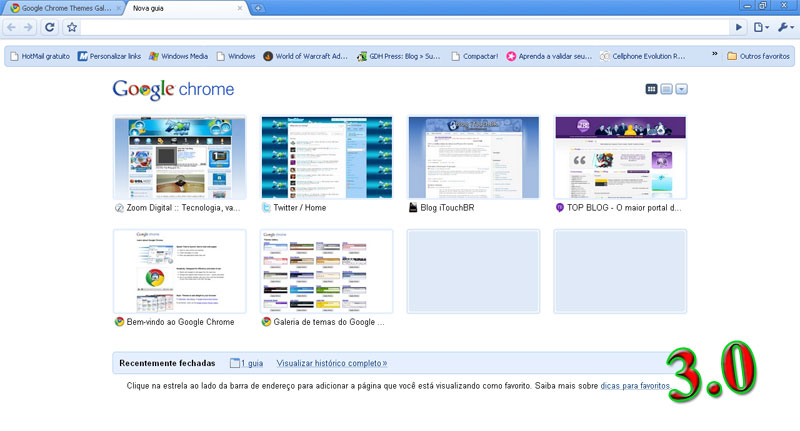Expand hidden bookmarks chevron

(714, 54)
